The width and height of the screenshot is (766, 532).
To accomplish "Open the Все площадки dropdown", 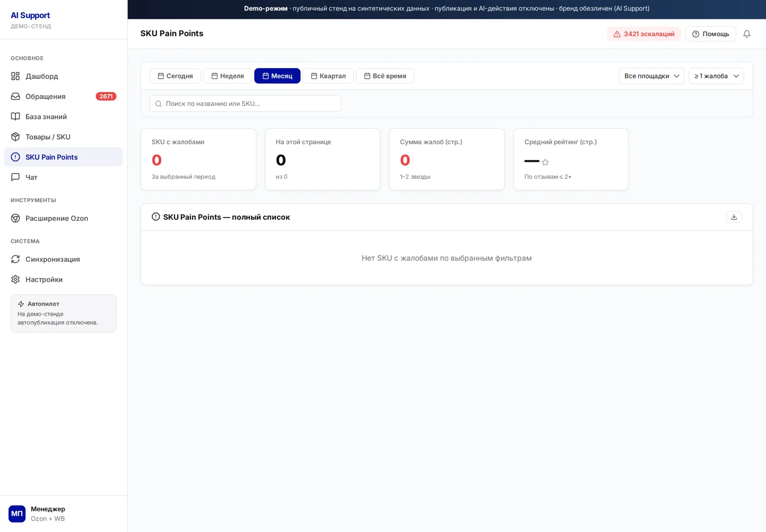I will click(652, 76).
